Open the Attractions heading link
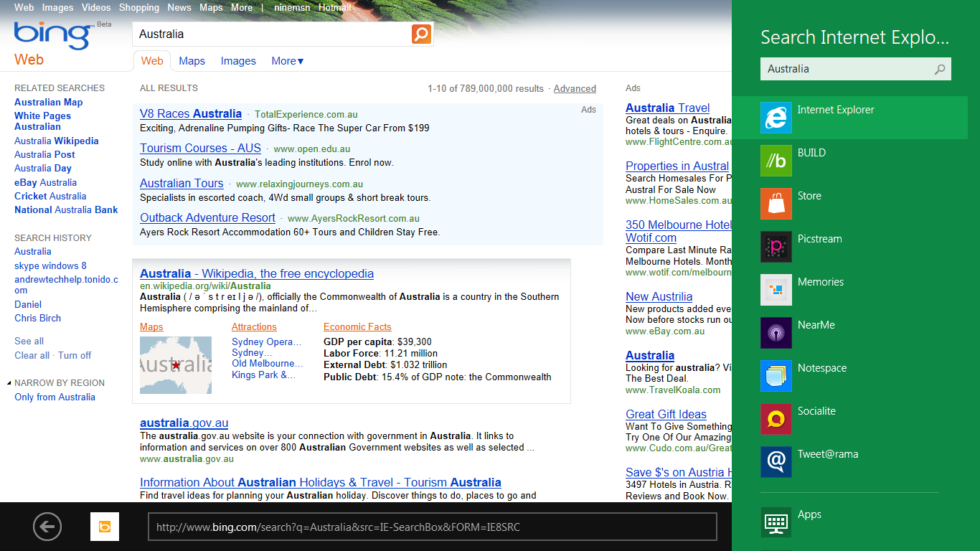 pyautogui.click(x=254, y=326)
